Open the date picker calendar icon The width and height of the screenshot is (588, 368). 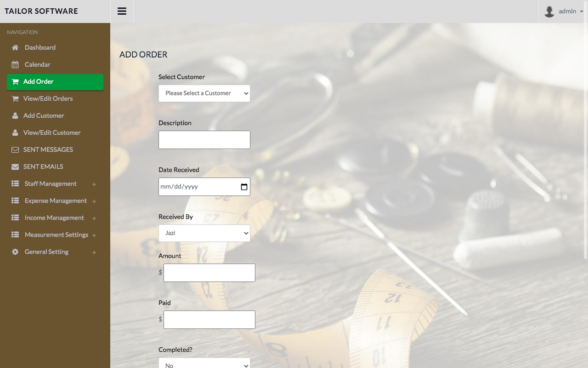(x=244, y=187)
